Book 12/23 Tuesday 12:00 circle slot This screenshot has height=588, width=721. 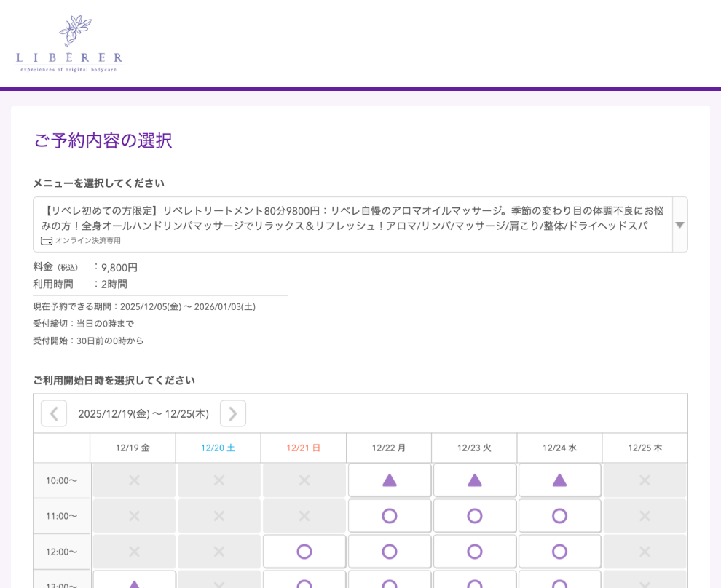point(475,552)
